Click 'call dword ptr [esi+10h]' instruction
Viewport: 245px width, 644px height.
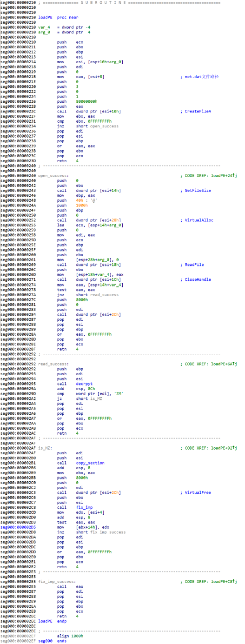[89, 112]
